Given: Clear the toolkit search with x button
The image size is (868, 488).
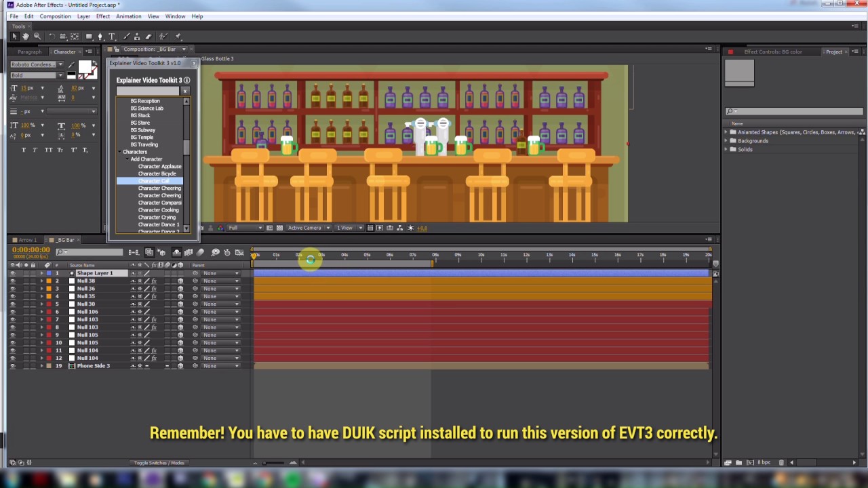Looking at the screenshot, I should pyautogui.click(x=186, y=91).
